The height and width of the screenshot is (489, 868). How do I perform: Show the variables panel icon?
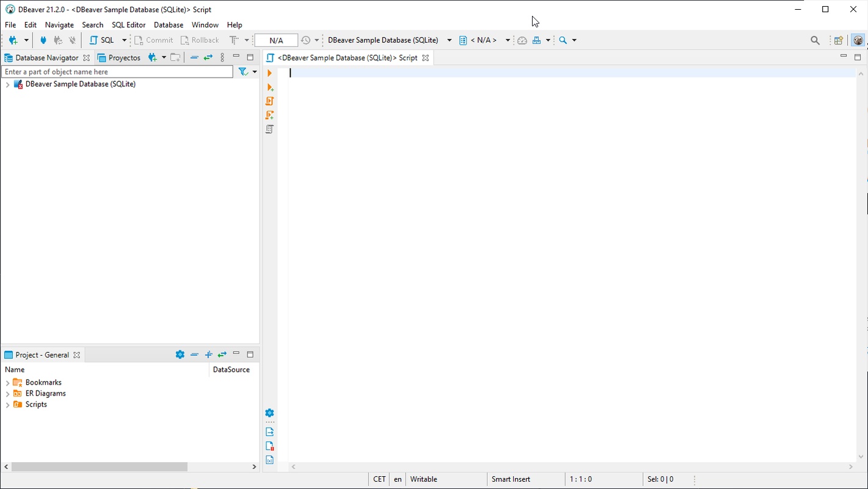[269, 460]
